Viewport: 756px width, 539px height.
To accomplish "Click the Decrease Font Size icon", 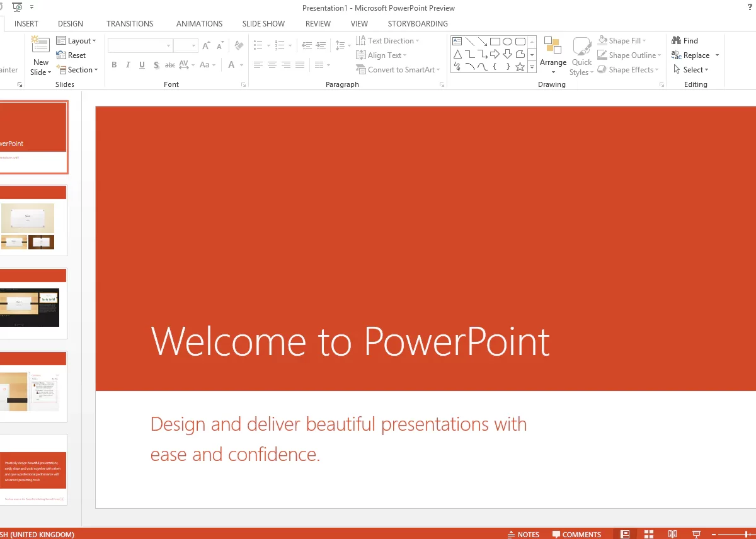I will (x=220, y=45).
